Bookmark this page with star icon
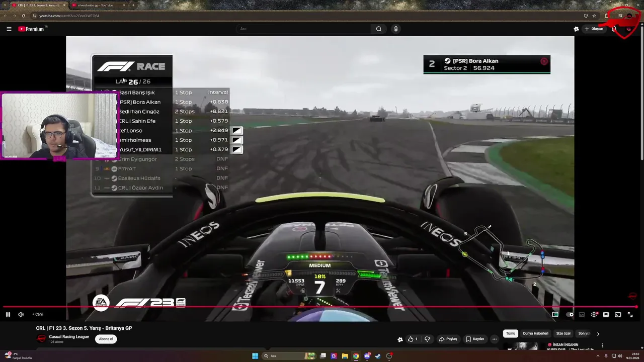Viewport: 644px width, 362px height. tap(594, 16)
